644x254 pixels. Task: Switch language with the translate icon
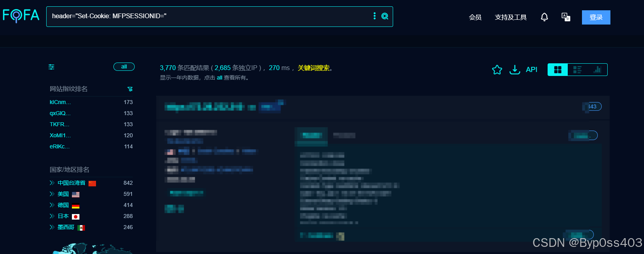point(566,17)
